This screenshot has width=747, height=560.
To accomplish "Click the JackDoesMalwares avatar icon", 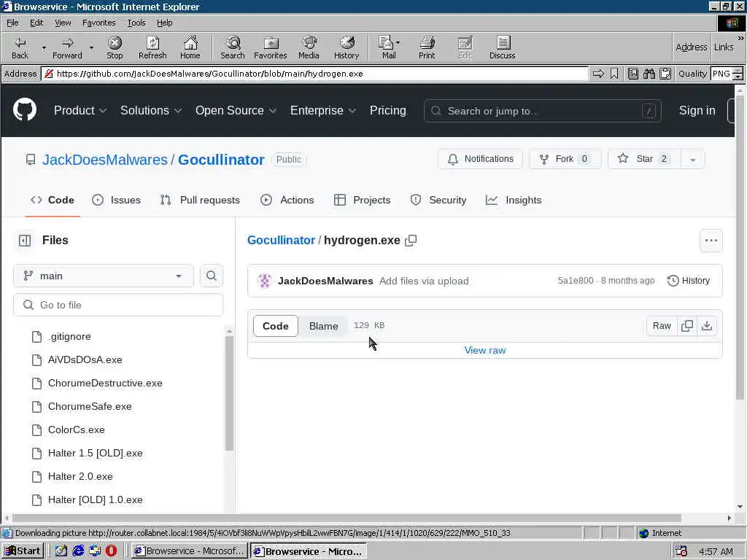I will [x=264, y=281].
